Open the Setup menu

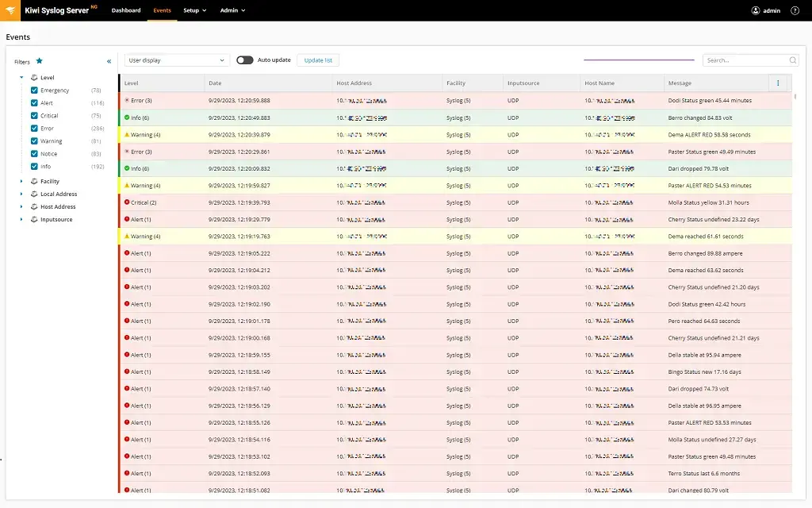tap(194, 10)
